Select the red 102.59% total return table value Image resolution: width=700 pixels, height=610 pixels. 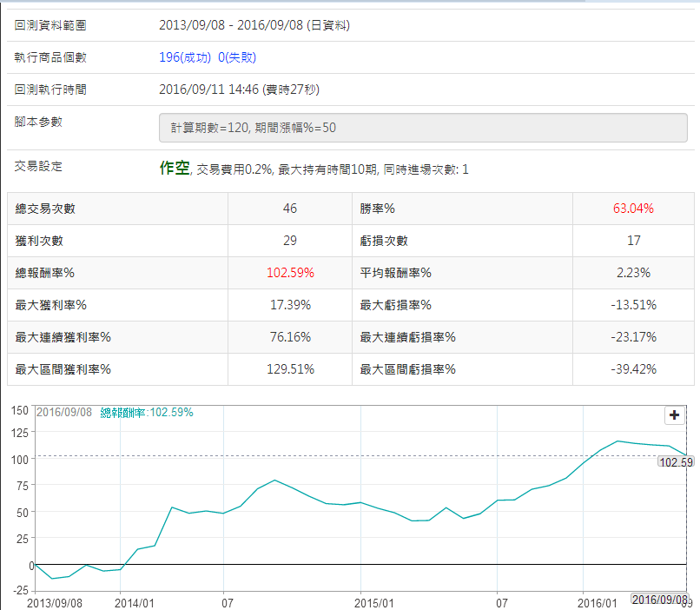point(290,273)
